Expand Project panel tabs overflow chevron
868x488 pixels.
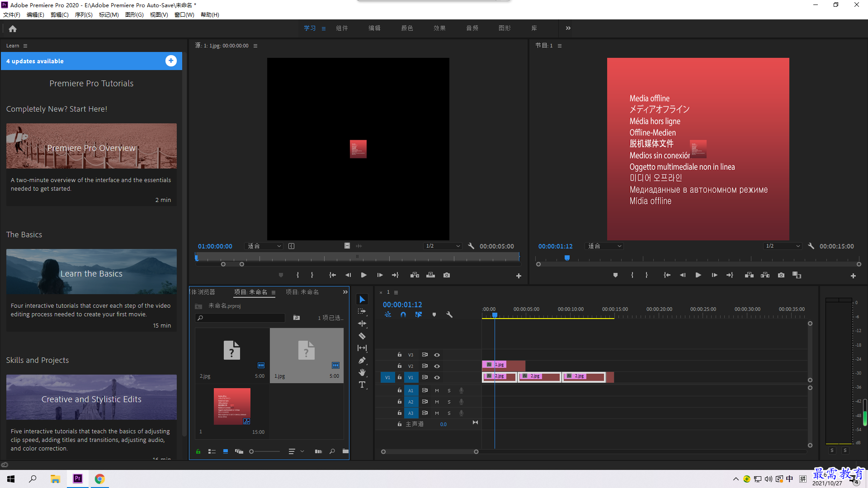click(345, 292)
